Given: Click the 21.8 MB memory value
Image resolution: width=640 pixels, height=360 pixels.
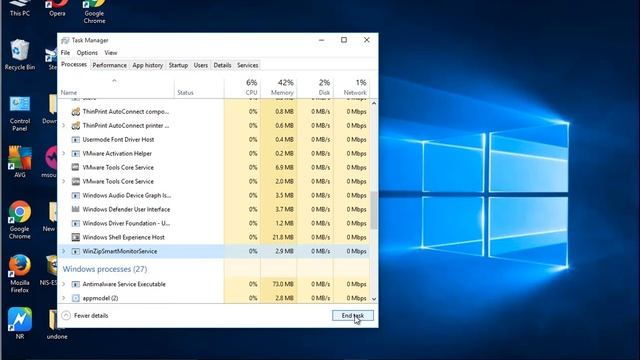Looking at the screenshot, I should point(283,237).
